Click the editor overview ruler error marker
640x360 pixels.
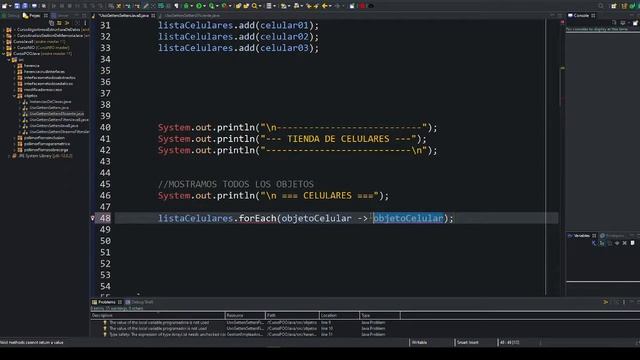tap(562, 22)
